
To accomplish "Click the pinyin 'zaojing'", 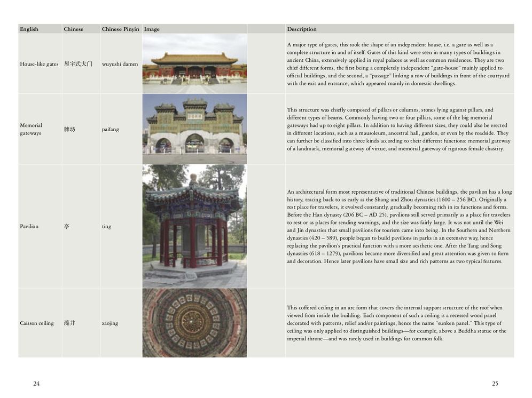I will coord(110,323).
